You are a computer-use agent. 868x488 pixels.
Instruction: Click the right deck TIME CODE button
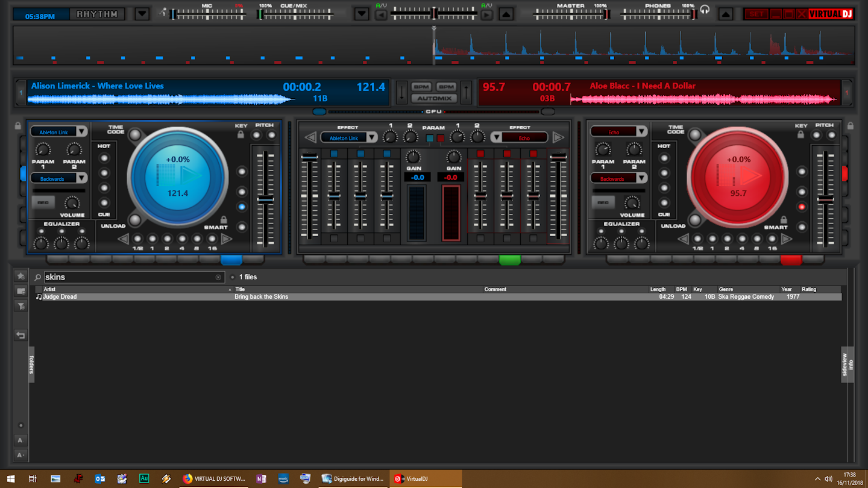pyautogui.click(x=695, y=134)
